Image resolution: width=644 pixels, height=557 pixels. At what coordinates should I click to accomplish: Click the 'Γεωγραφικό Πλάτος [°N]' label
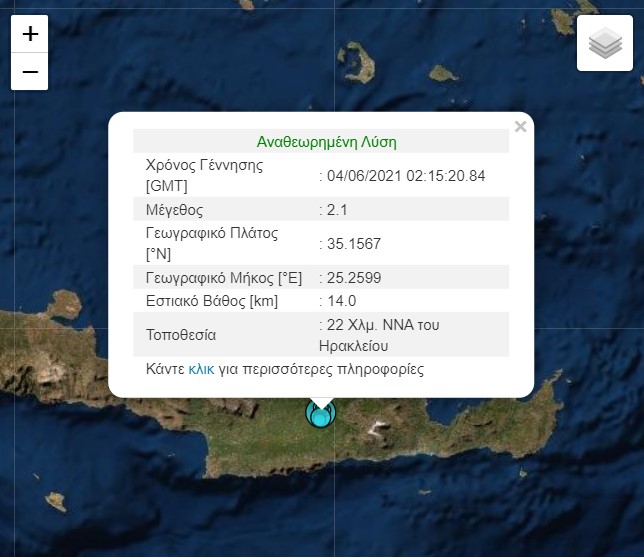(212, 244)
